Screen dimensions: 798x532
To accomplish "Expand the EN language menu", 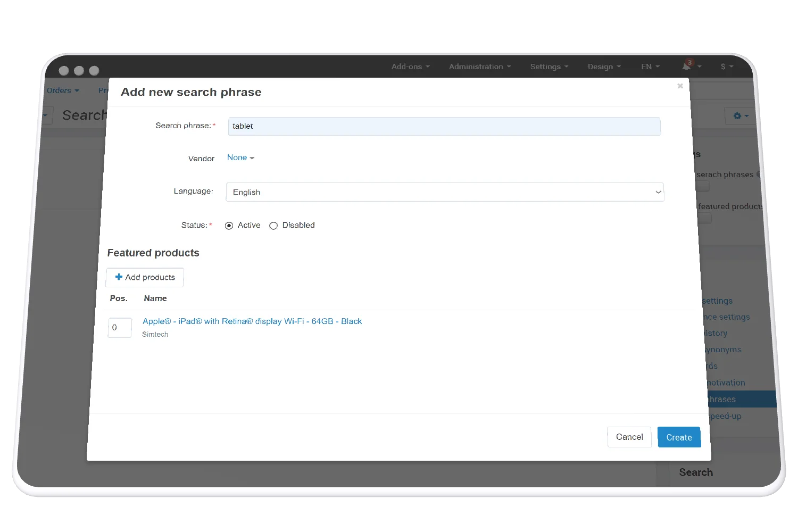I will click(650, 66).
